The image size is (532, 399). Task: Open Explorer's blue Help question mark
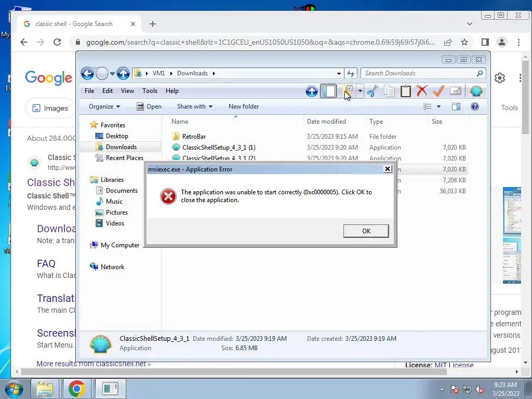(x=475, y=107)
